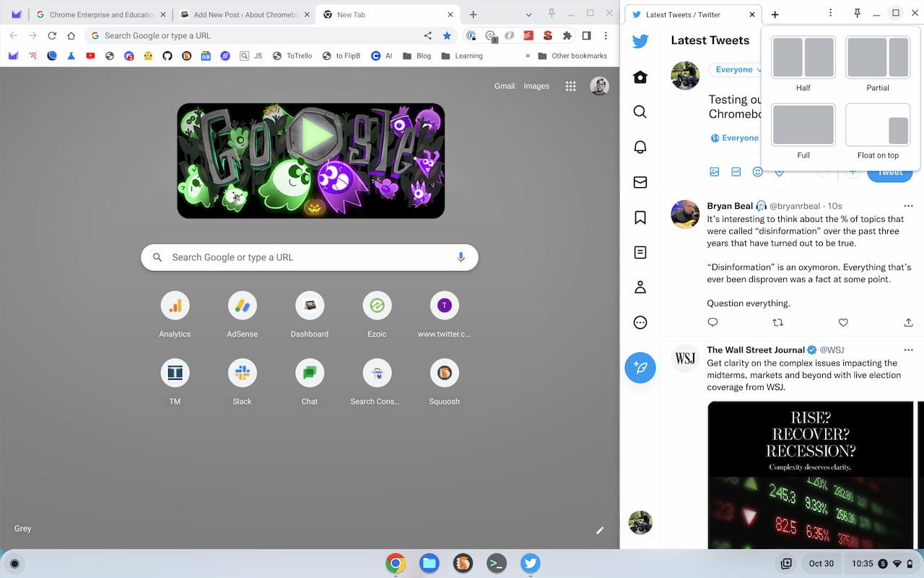Select the Half window layout option
Screen dimensions: 924x578
tap(803, 58)
